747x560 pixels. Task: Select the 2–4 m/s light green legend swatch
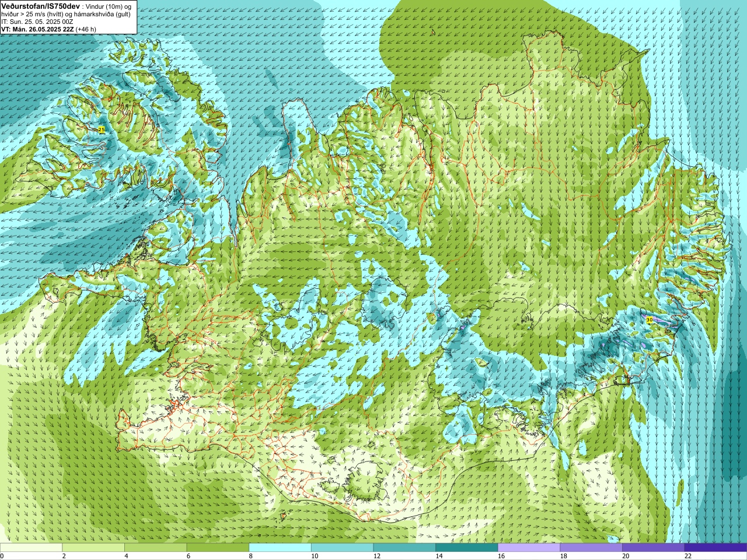pyautogui.click(x=93, y=548)
